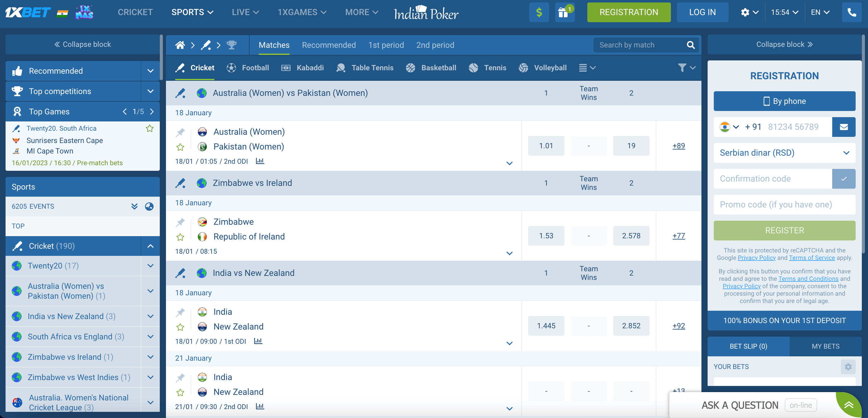Click the green dollar deposit icon
Image resolution: width=868 pixels, height=418 pixels.
pos(539,12)
